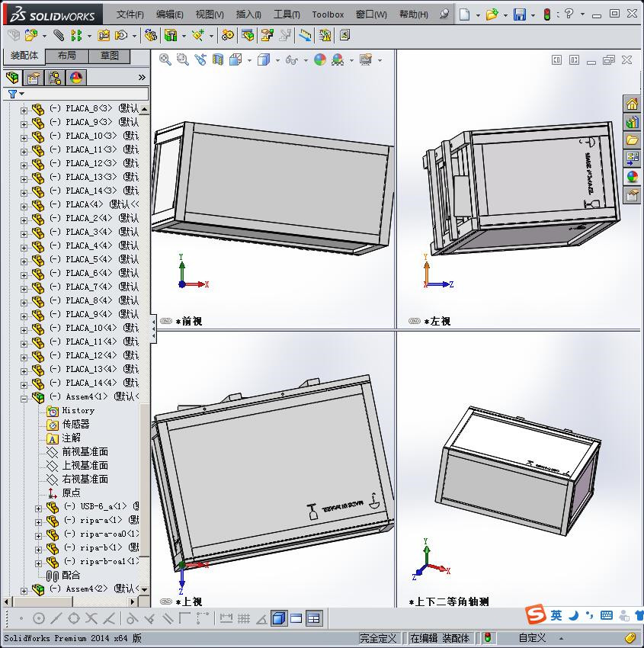Open the PropertyManager panel tab
The height and width of the screenshot is (648, 644).
(x=34, y=78)
